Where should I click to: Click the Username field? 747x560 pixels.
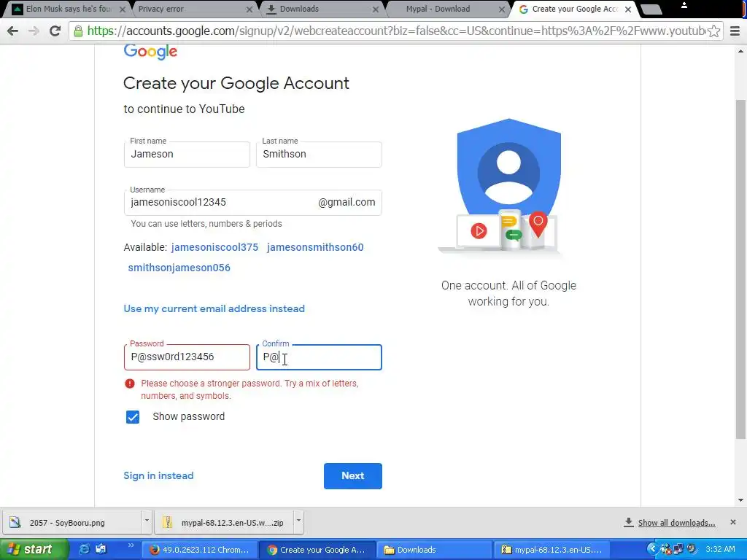[x=253, y=203]
